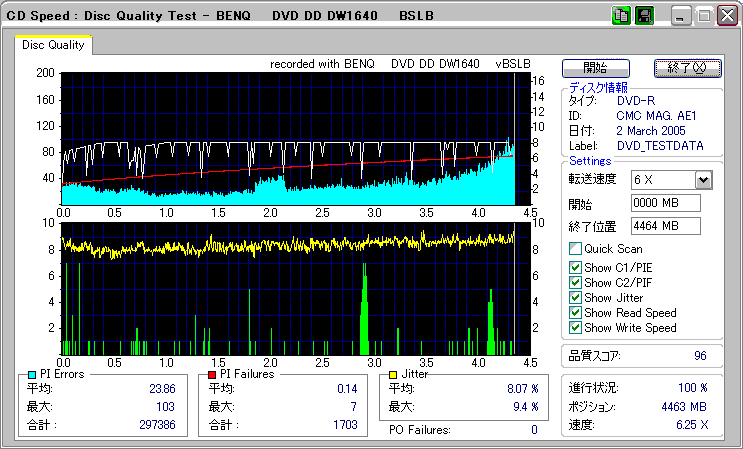The width and height of the screenshot is (743, 449).
Task: Disable Show Jitter checkbox
Action: coord(575,298)
